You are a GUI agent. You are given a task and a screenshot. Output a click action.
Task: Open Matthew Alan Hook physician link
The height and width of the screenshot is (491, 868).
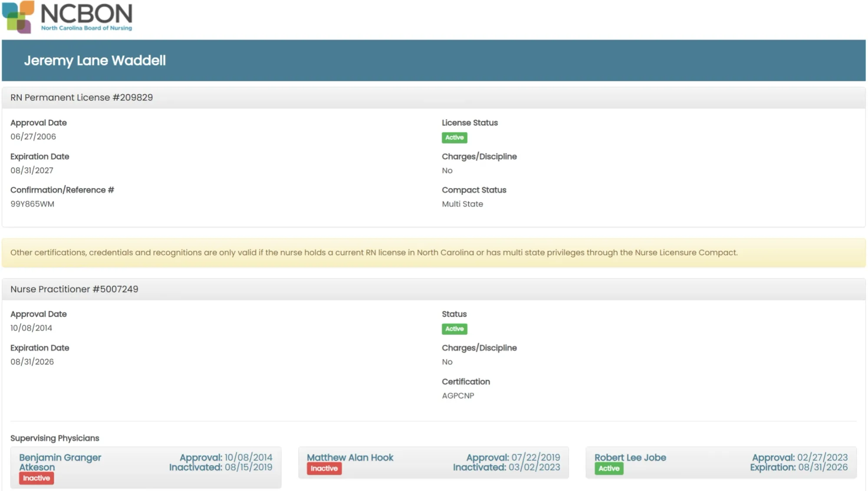[x=350, y=458]
